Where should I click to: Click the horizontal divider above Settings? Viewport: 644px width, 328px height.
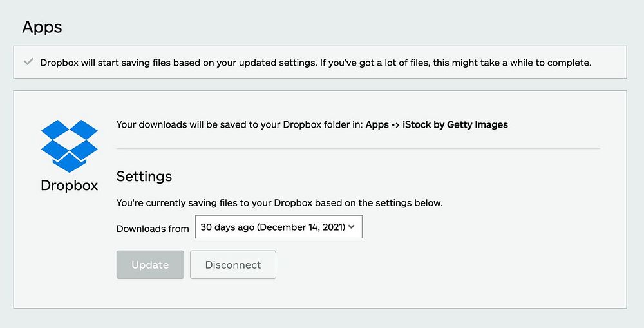[x=357, y=149]
